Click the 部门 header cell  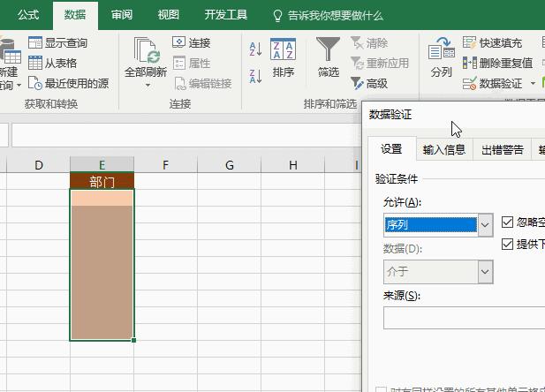pos(102,181)
